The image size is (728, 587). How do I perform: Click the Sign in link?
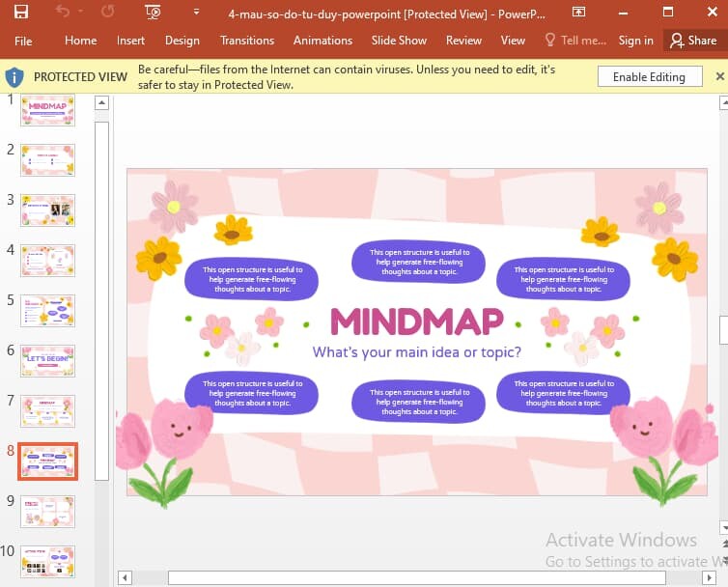click(635, 41)
